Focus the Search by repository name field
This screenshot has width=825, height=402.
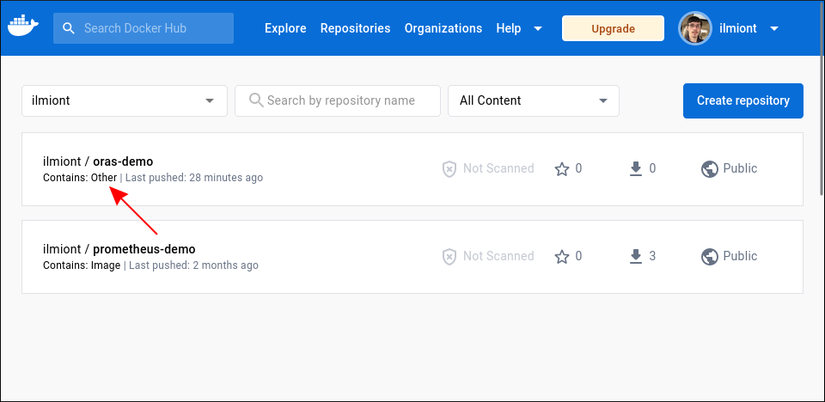345,100
